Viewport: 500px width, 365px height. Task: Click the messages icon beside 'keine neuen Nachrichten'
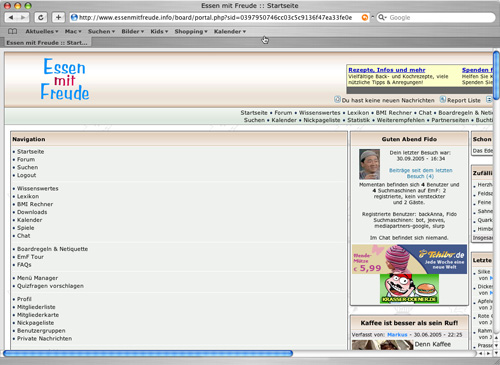pyautogui.click(x=337, y=99)
